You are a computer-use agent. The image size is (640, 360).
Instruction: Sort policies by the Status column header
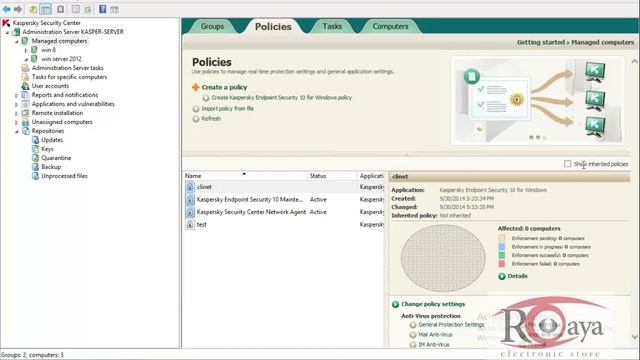point(332,176)
